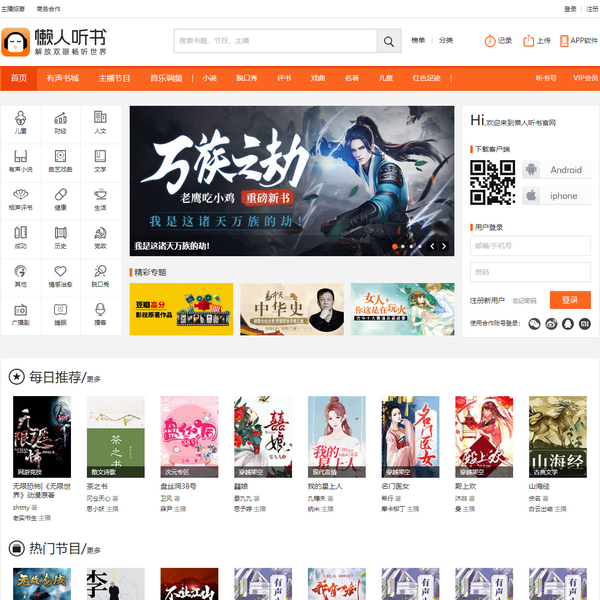Log in with the WeChat icon
Screen dimensions: 600x600
pos(534,323)
